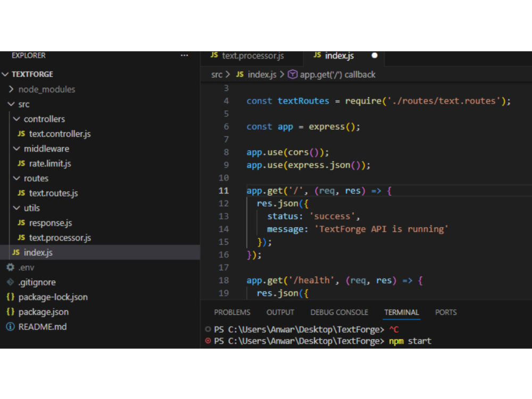
Task: Open package.json file
Action: (x=44, y=312)
